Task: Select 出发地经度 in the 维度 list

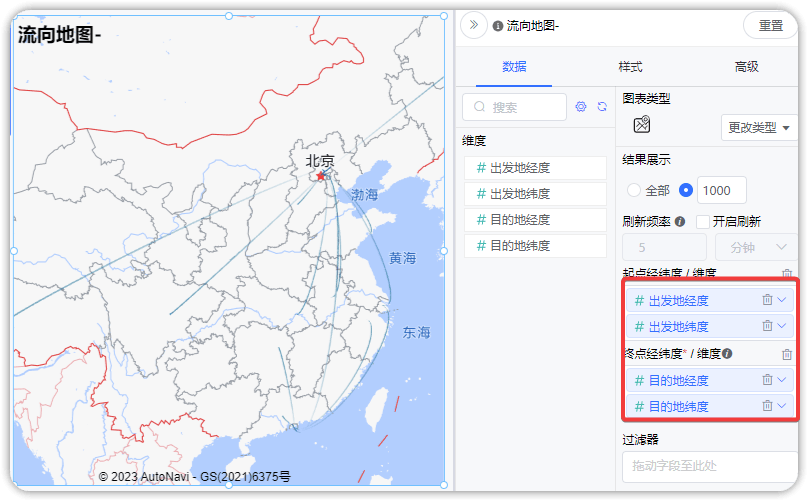Action: [x=535, y=168]
